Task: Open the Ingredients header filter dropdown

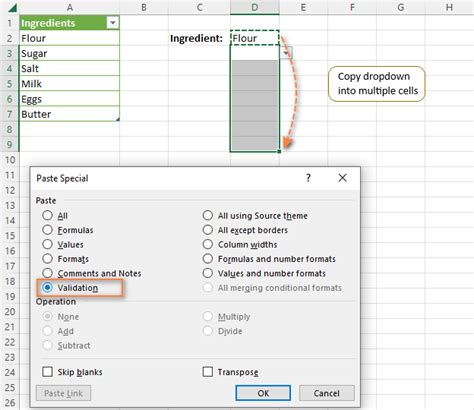Action: click(113, 23)
